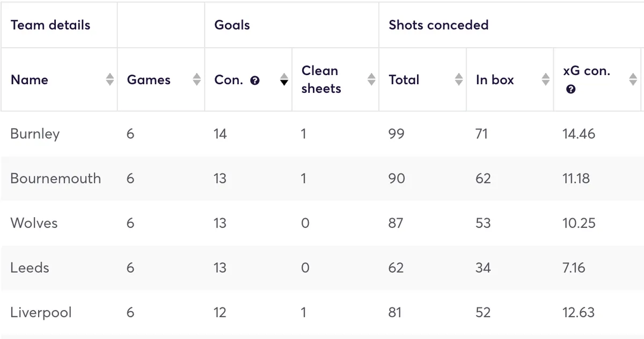Viewport: 644px width, 339px height.
Task: Toggle the active sort direction on Con. column
Action: coord(284,79)
